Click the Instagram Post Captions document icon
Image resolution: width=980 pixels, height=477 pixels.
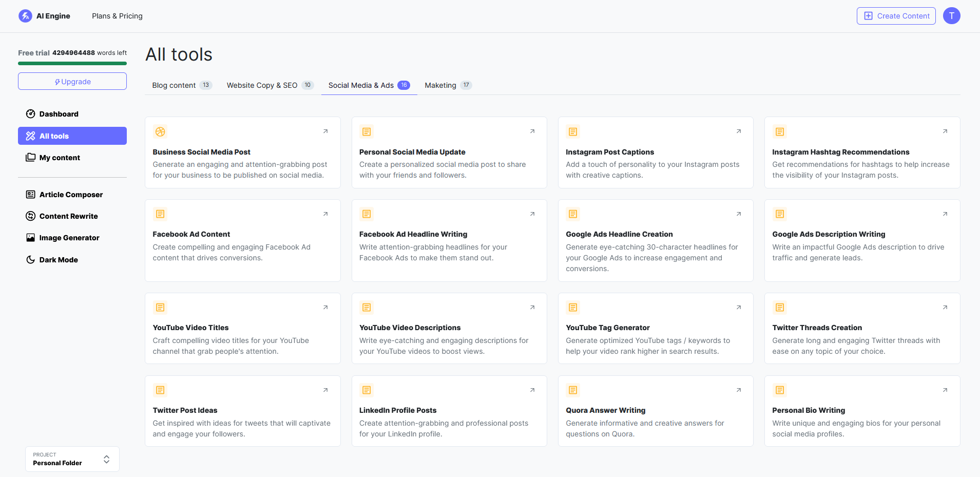(x=573, y=132)
